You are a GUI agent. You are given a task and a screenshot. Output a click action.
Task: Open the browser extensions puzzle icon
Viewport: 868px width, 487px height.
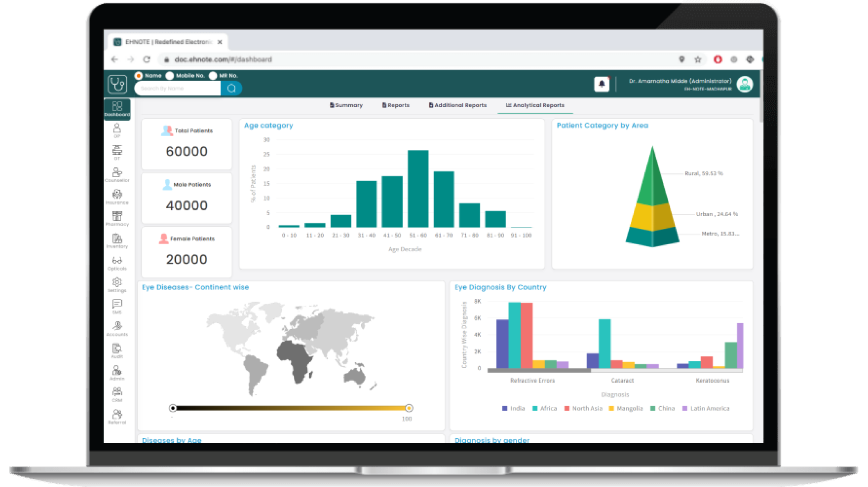(x=750, y=59)
